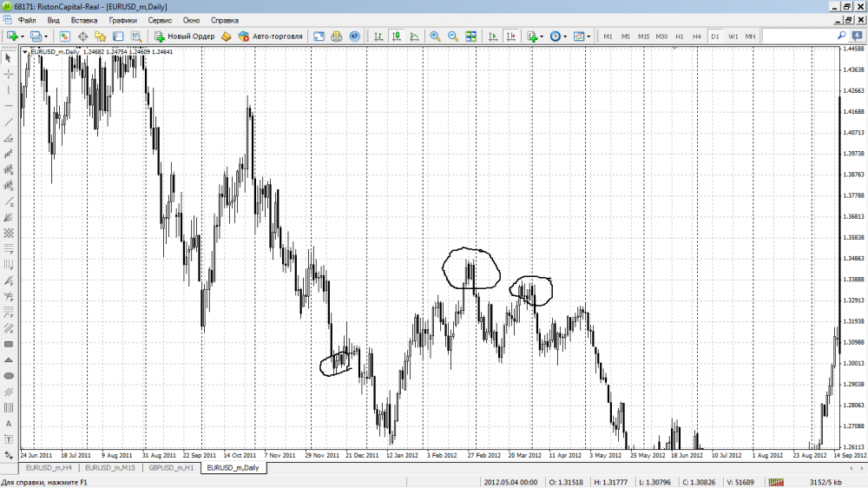Switch to EURUSD_m,M15 chart tab
Screen dimensions: 868x488
110,468
